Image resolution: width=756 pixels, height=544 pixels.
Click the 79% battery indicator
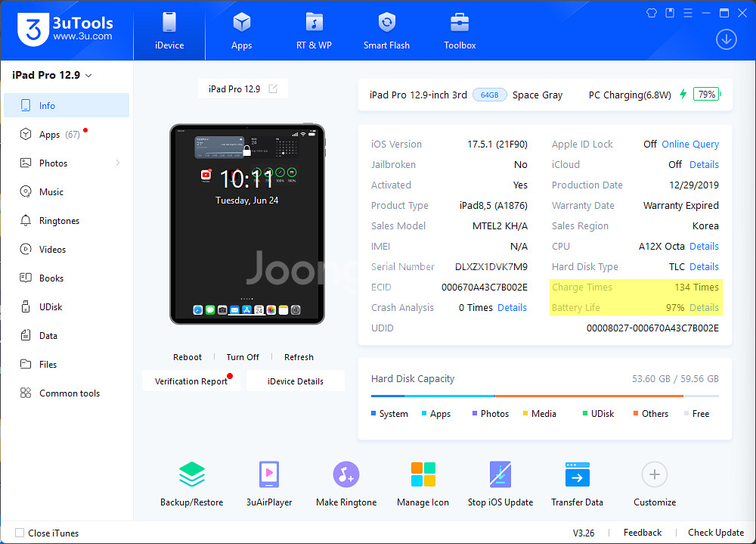click(706, 94)
